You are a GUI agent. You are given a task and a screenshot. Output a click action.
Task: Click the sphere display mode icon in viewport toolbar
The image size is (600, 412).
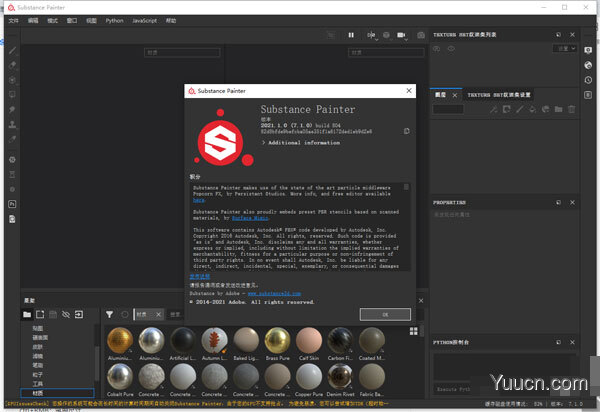click(x=386, y=35)
